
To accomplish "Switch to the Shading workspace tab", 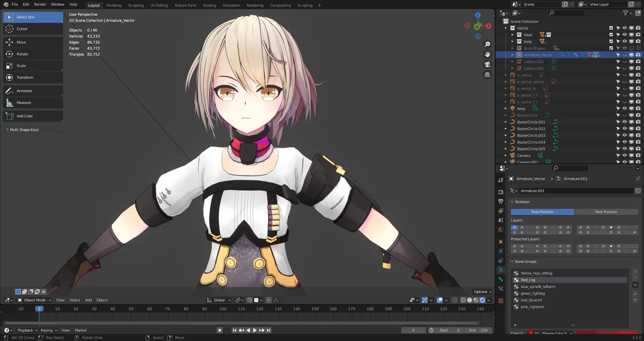I will (209, 5).
